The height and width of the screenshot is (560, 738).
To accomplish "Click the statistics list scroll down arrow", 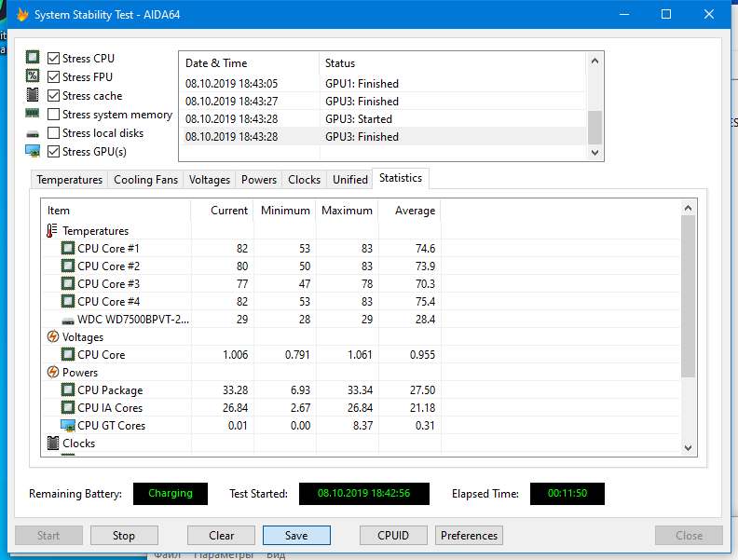I will pyautogui.click(x=688, y=448).
